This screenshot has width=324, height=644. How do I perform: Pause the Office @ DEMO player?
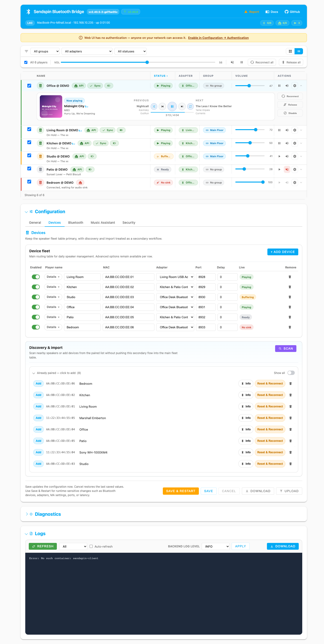click(x=279, y=86)
